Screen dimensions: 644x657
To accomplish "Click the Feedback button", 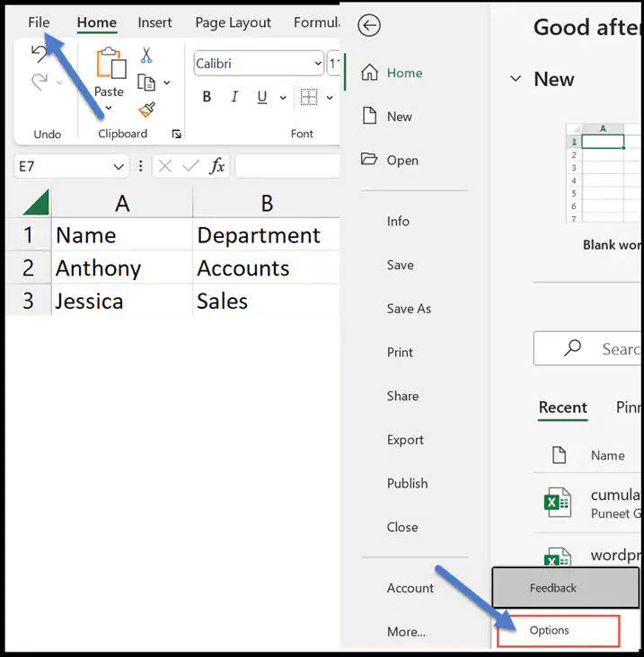I will pyautogui.click(x=565, y=588).
